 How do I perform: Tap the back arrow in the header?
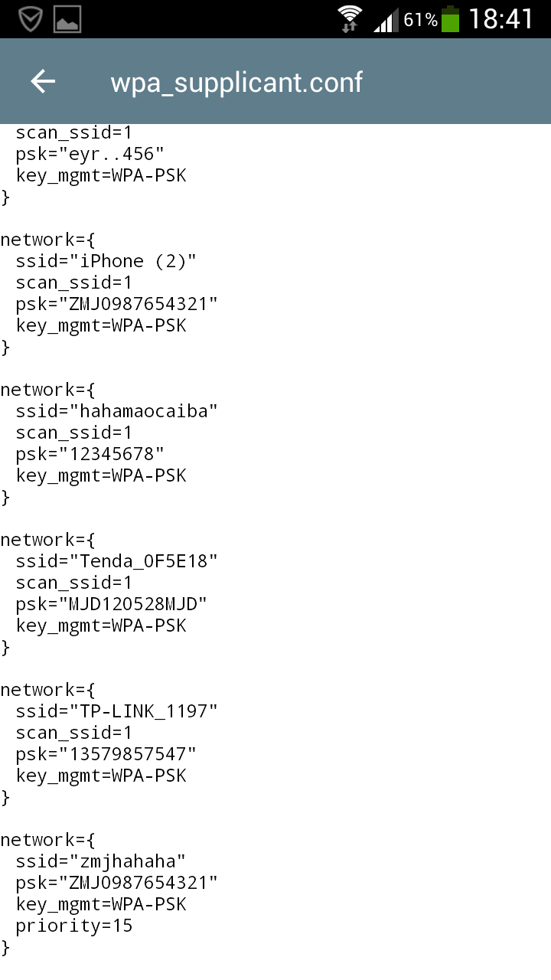click(43, 82)
